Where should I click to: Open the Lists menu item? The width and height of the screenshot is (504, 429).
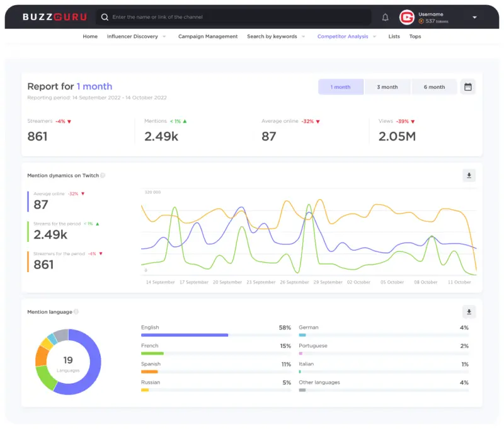point(394,37)
